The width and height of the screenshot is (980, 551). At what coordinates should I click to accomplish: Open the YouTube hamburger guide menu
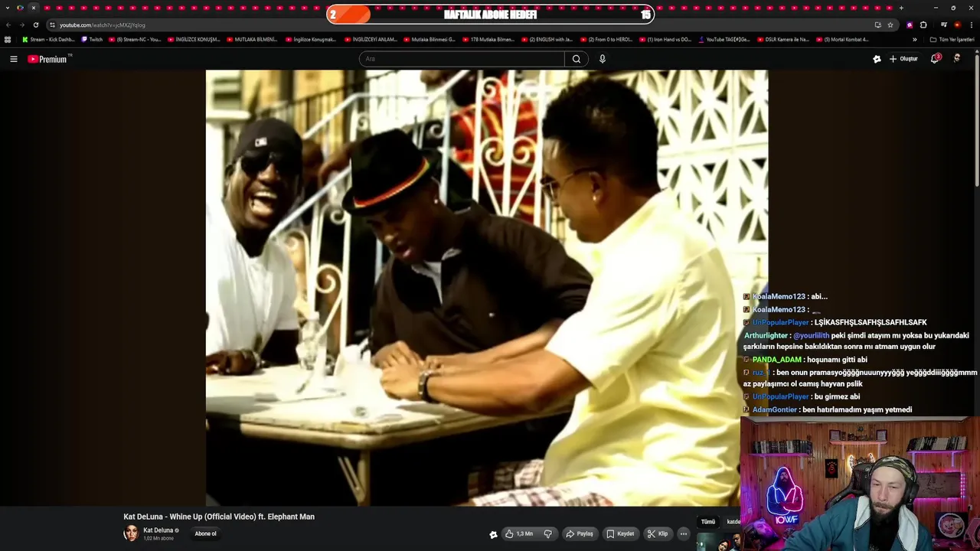point(13,59)
